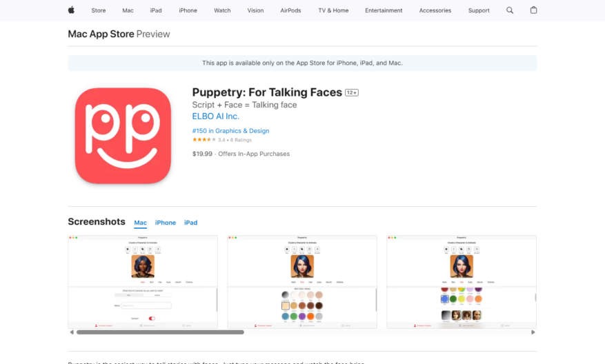Image resolution: width=605 pixels, height=364 pixels.
Task: Open the TV & Home menu
Action: coord(333,10)
